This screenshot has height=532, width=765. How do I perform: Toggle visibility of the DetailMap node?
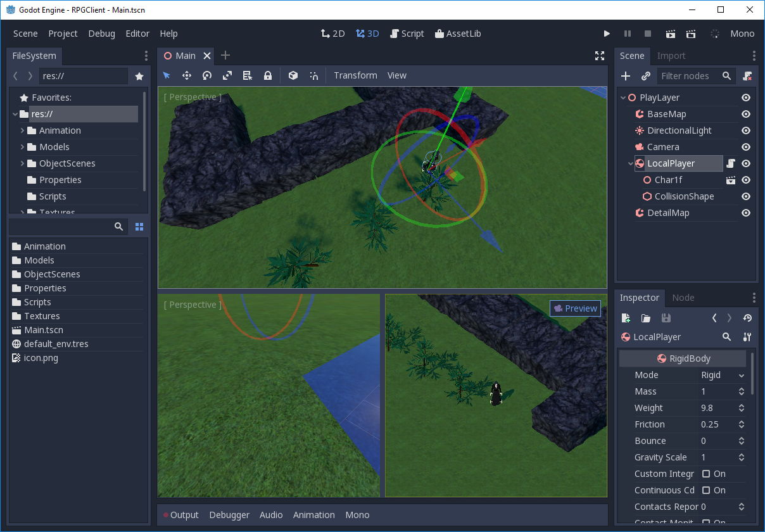746,213
